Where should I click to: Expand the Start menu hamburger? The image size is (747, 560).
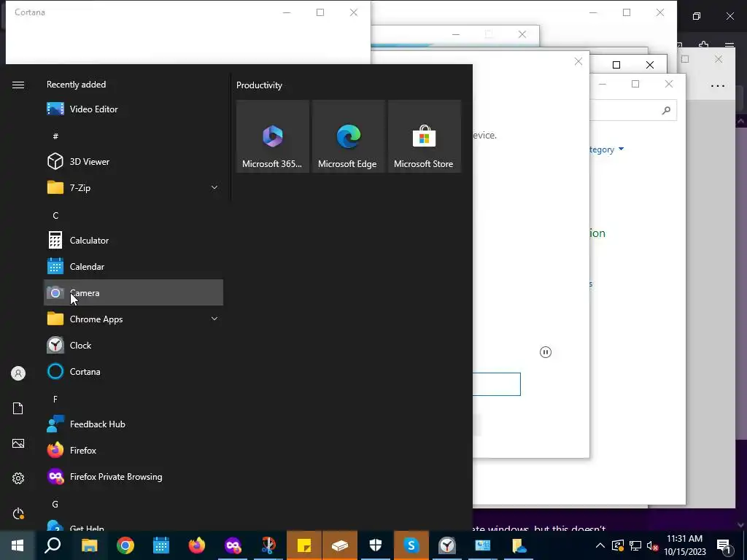click(18, 85)
